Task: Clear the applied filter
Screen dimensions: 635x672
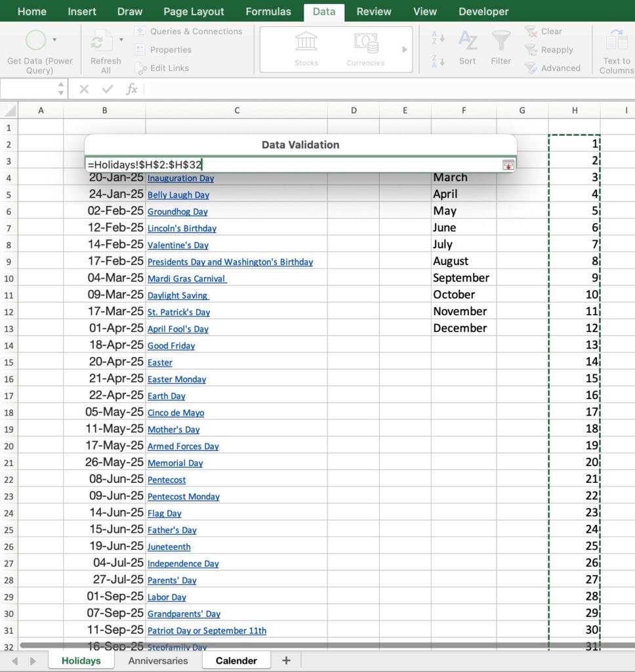Action: point(543,31)
